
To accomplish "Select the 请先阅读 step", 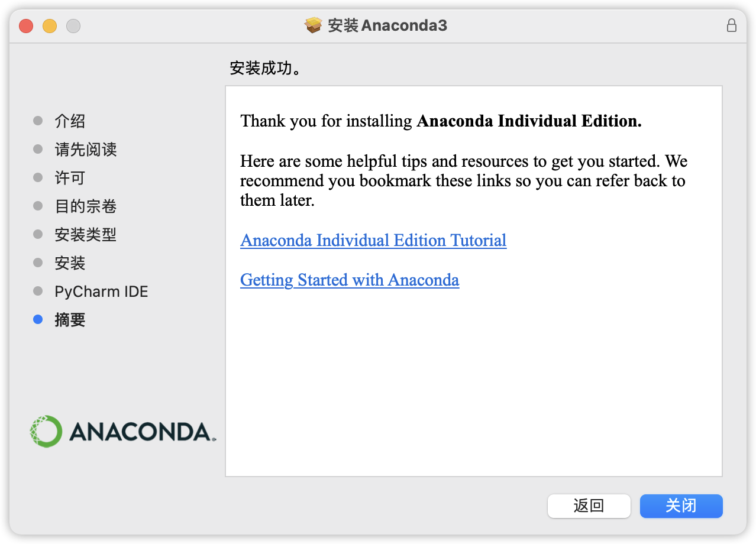I will [x=86, y=150].
